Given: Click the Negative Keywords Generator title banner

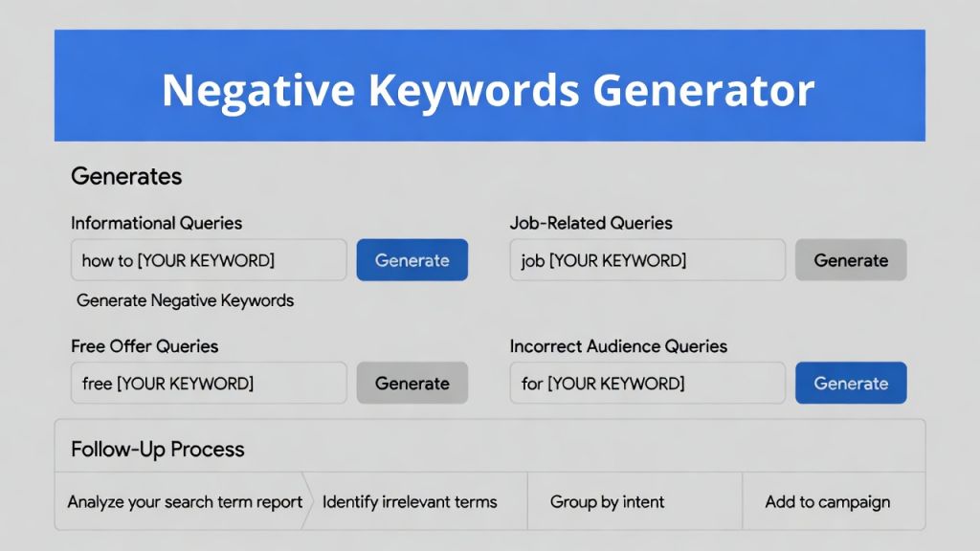Looking at the screenshot, I should [x=490, y=90].
